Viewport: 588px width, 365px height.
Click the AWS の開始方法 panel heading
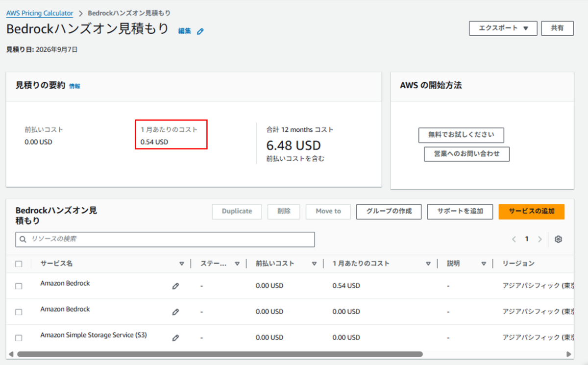pos(431,85)
